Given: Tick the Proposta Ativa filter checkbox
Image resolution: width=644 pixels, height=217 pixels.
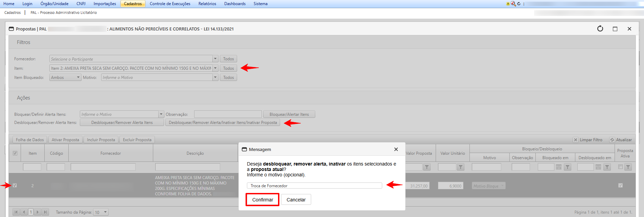Looking at the screenshot, I should pyautogui.click(x=620, y=167).
